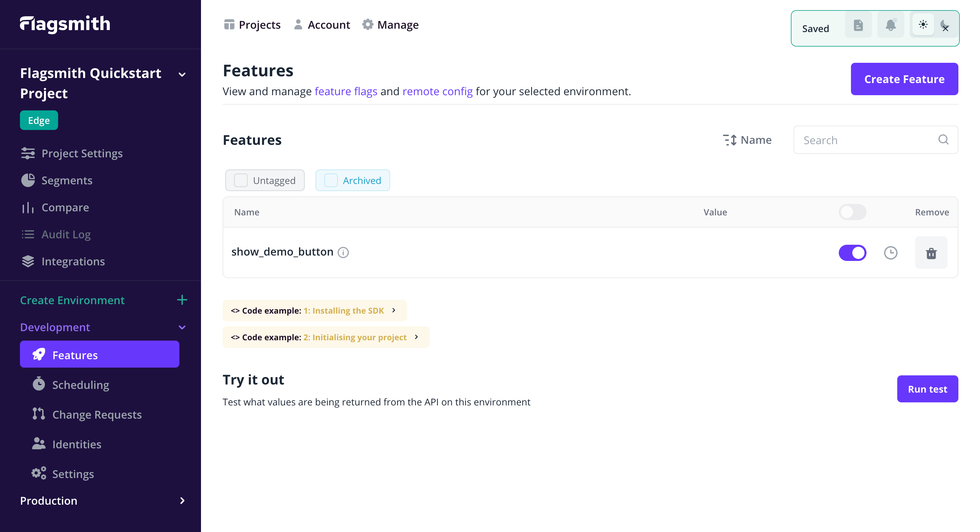The image size is (980, 532).
Task: Open Scheduling under Development
Action: 71,384
